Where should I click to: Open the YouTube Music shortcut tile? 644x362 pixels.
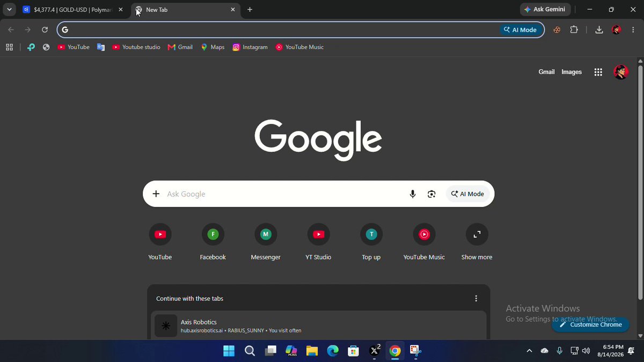(424, 241)
